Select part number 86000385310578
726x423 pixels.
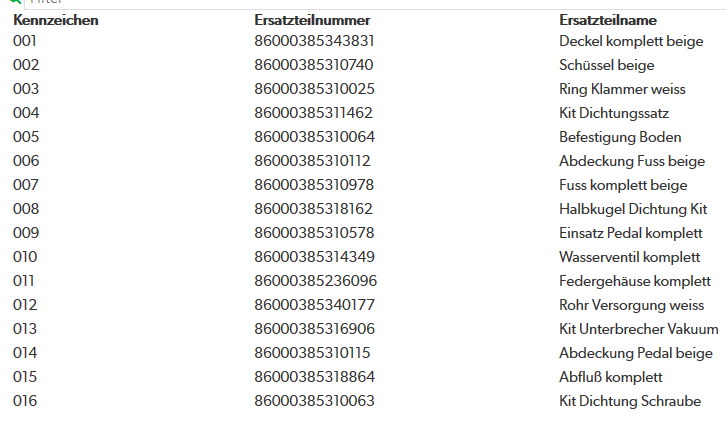(x=314, y=233)
